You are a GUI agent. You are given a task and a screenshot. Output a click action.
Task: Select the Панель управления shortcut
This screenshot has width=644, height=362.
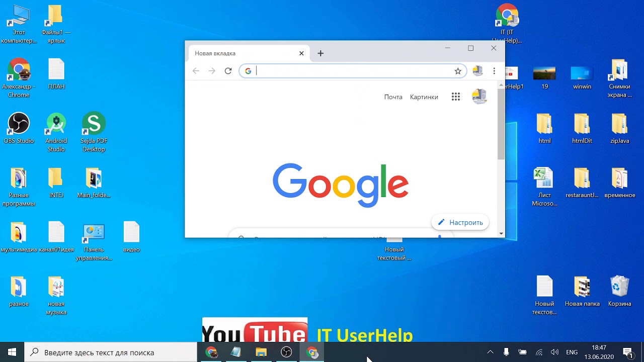pos(94,241)
